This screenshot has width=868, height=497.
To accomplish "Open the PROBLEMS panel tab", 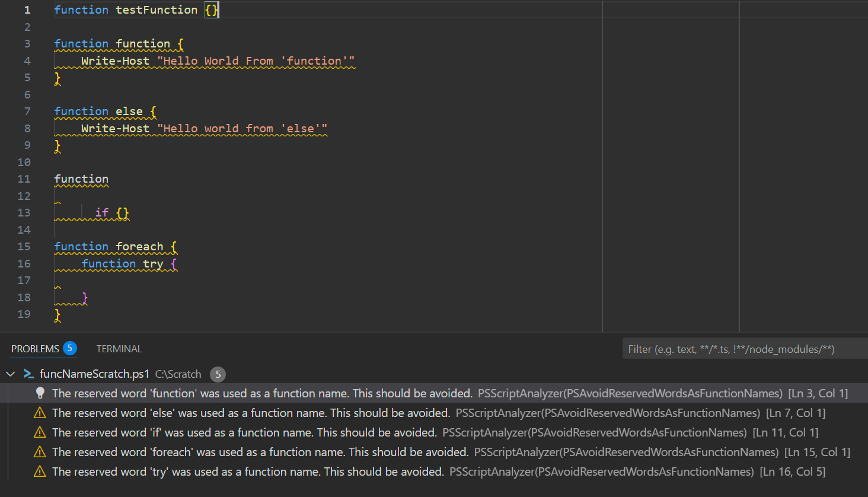I will pos(35,349).
